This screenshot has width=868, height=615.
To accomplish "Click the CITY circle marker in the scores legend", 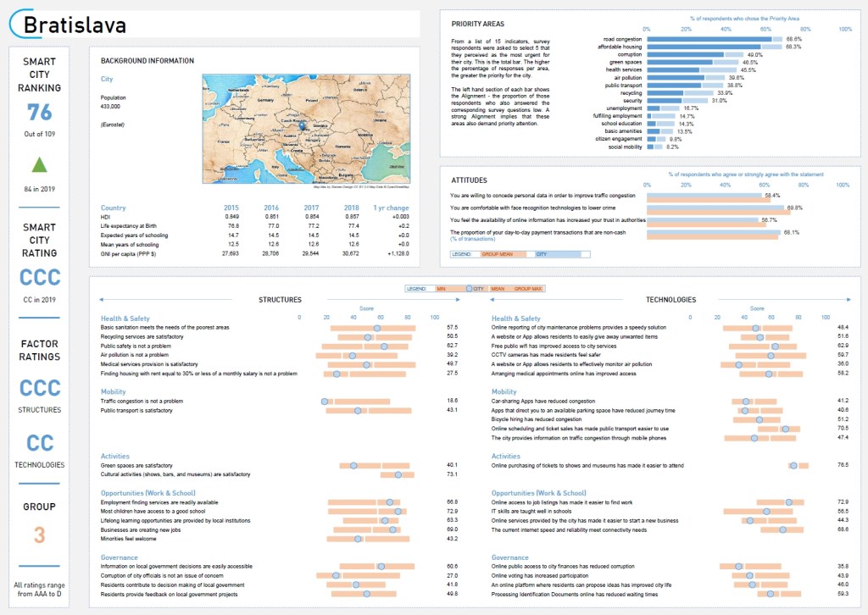I will click(469, 289).
